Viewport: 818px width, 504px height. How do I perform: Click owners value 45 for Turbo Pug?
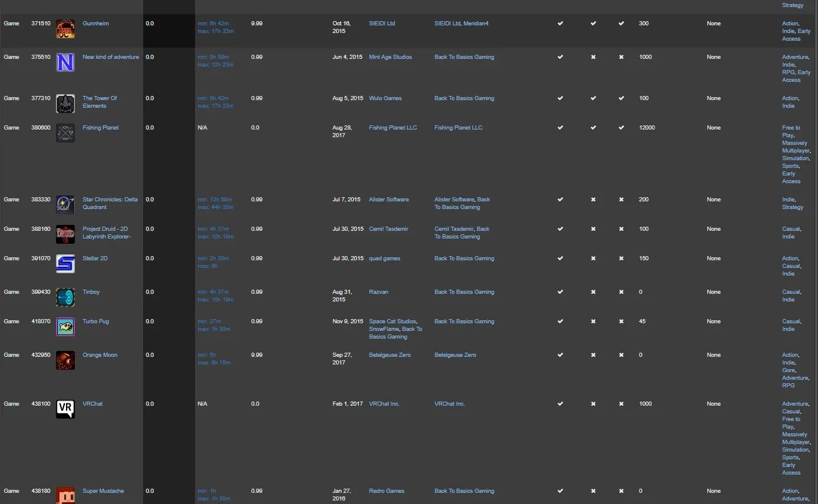coord(642,321)
